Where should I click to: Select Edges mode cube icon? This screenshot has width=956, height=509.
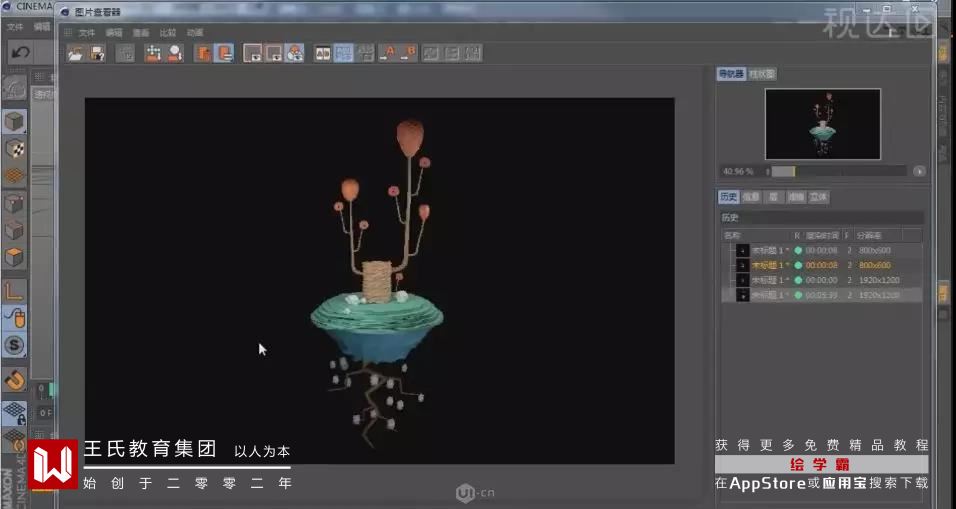pyautogui.click(x=14, y=230)
